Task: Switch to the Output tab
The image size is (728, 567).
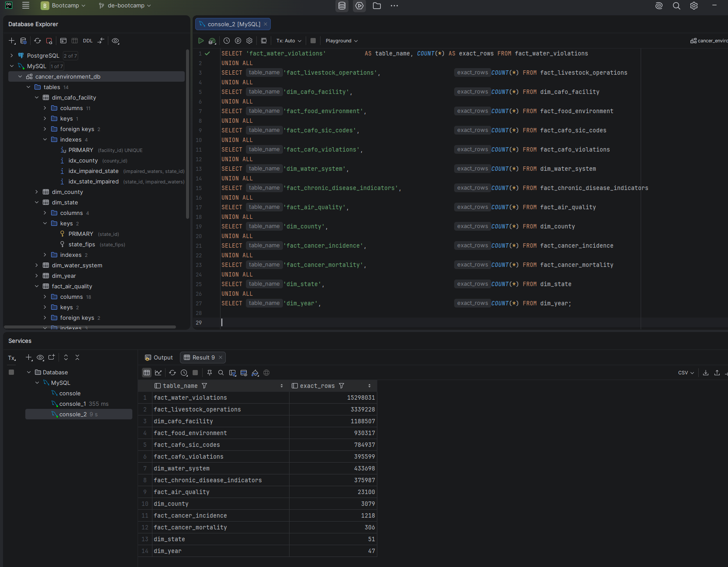Action: click(x=159, y=357)
